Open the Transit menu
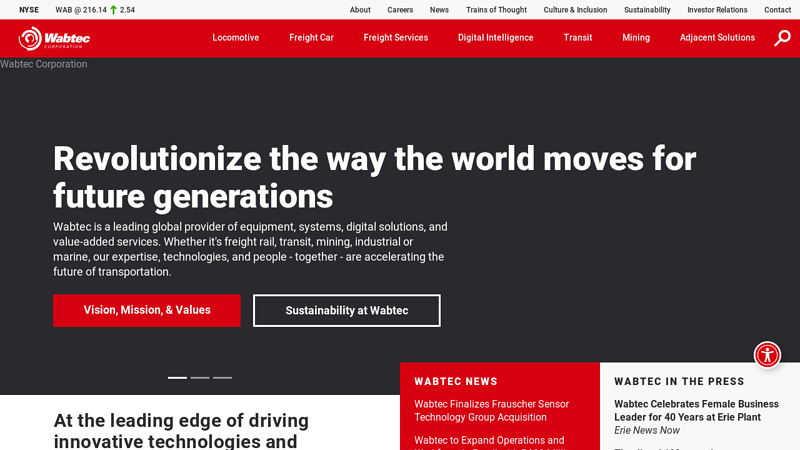The width and height of the screenshot is (800, 450). pos(578,38)
